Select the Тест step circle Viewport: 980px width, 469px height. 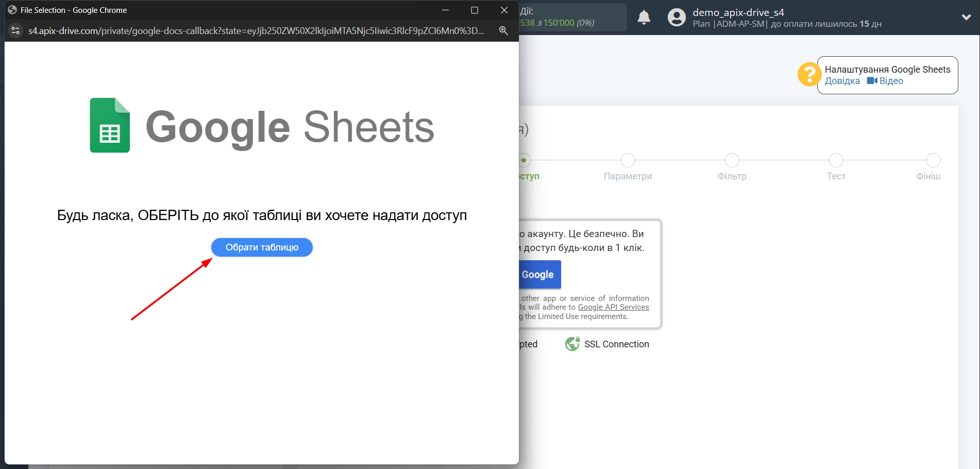pos(836,160)
